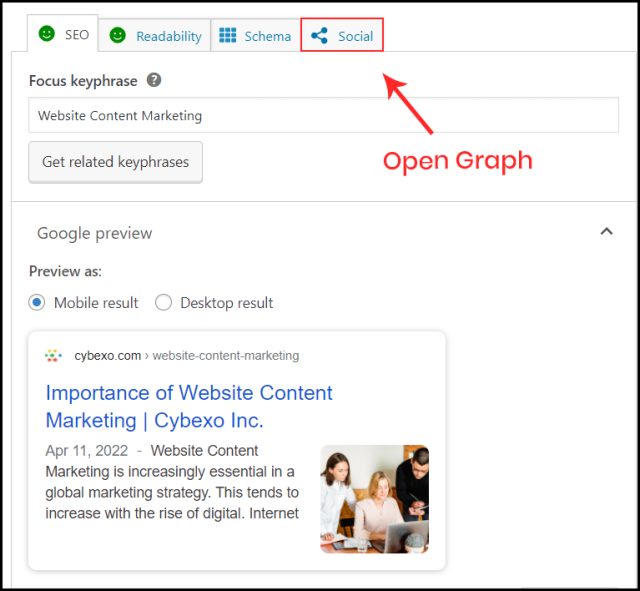Open the Schema tab

[255, 36]
